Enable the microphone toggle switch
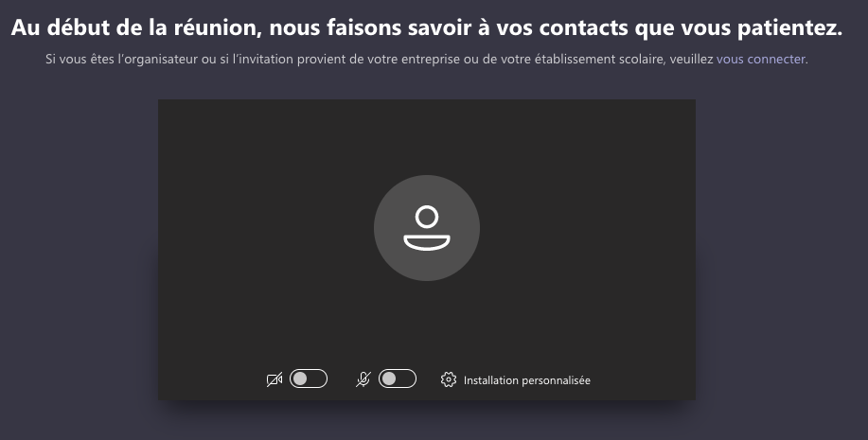 coord(398,378)
